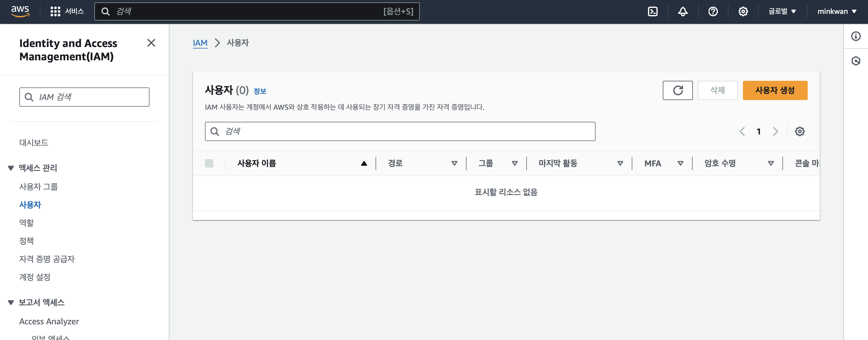This screenshot has width=868, height=340.
Task: Click the IAM breadcrumb link
Action: pos(200,43)
